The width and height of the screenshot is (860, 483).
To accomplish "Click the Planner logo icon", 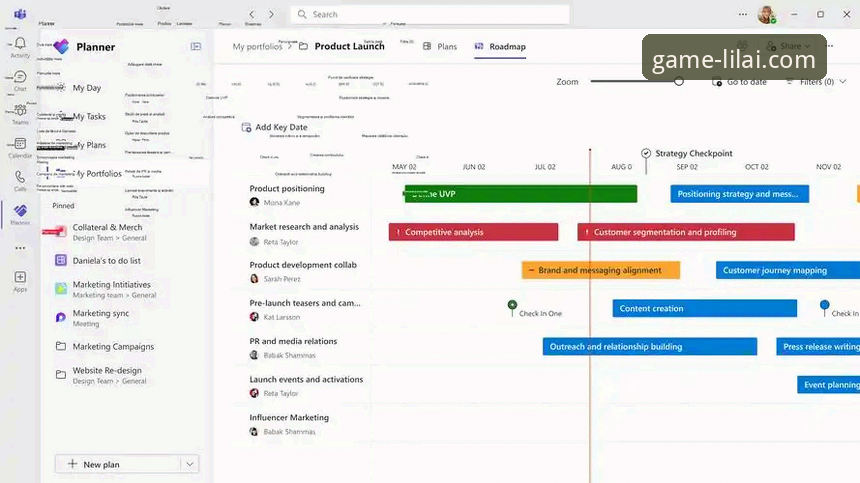I will pyautogui.click(x=61, y=47).
